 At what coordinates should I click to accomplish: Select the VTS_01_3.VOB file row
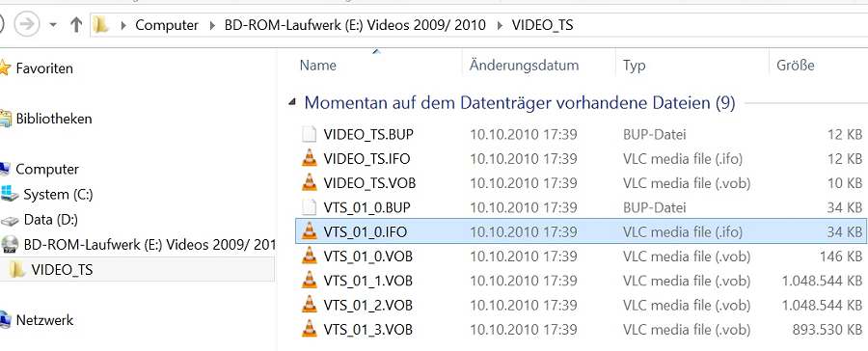582,329
